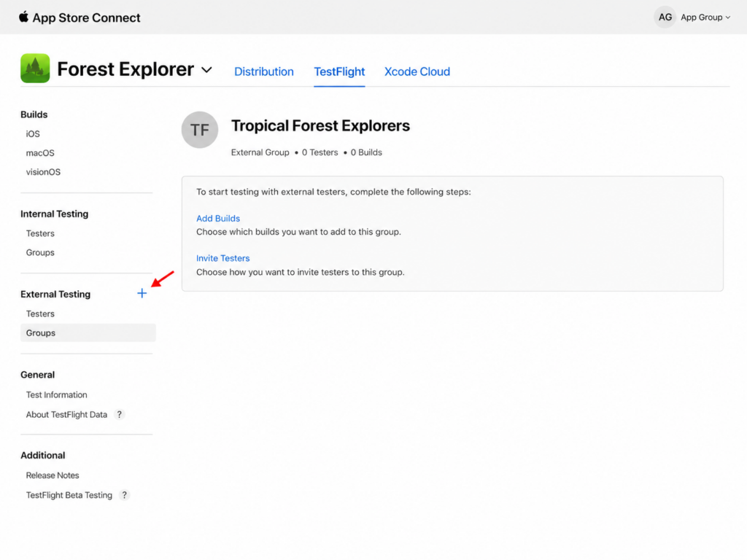Open Release Notes under Additional

click(53, 475)
